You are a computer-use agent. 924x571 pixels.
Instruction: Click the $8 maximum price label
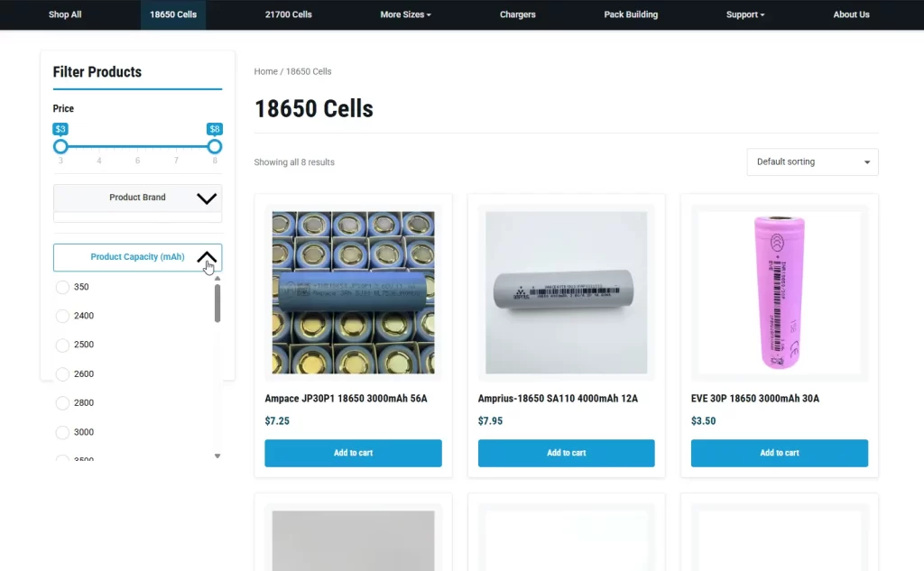tap(215, 129)
